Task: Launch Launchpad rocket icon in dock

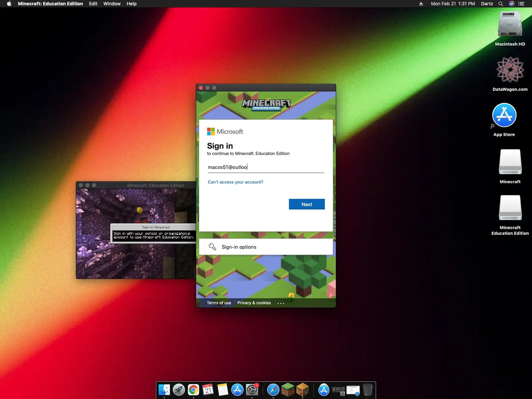Action: pos(179,390)
